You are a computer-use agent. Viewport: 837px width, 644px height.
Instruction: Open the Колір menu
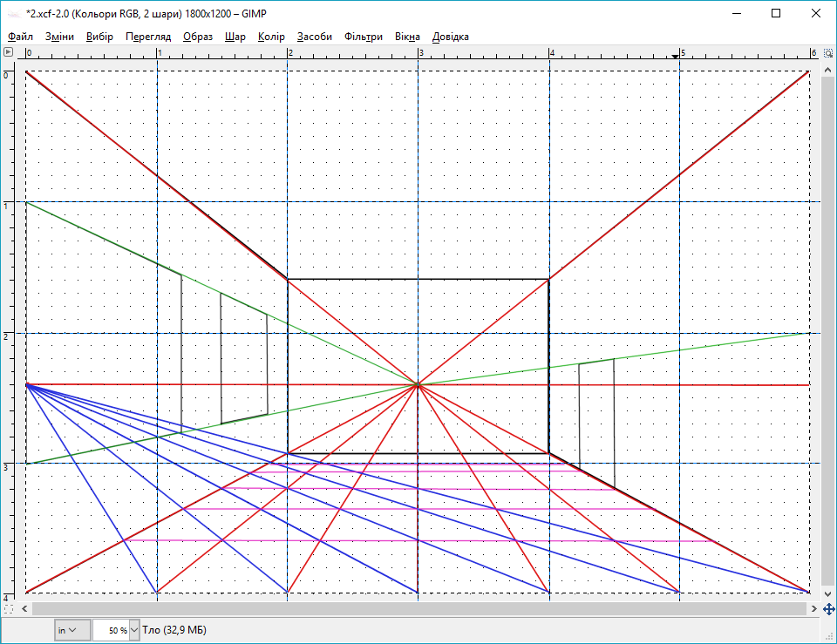click(x=271, y=37)
